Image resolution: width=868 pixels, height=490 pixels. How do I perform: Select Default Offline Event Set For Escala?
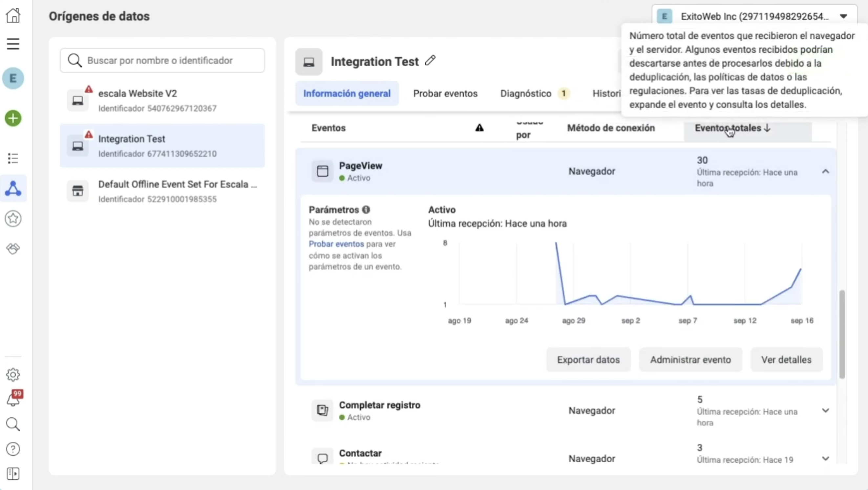tap(162, 191)
